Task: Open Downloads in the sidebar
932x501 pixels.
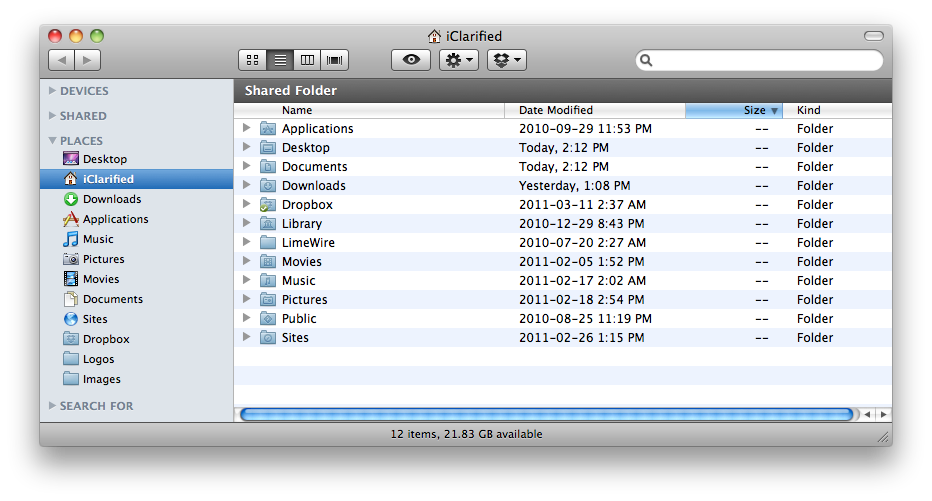Action: (x=111, y=199)
